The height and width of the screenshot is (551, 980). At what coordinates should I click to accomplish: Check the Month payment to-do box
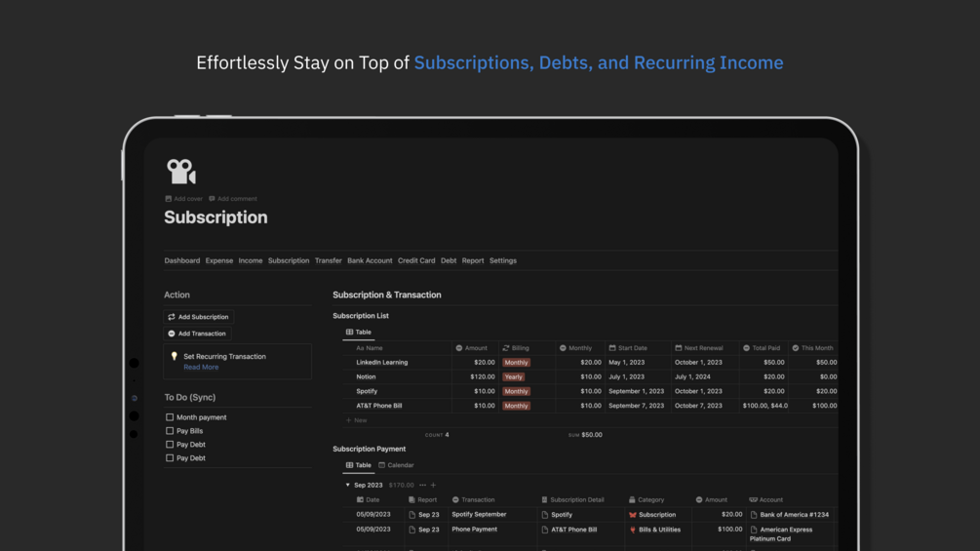pos(170,417)
